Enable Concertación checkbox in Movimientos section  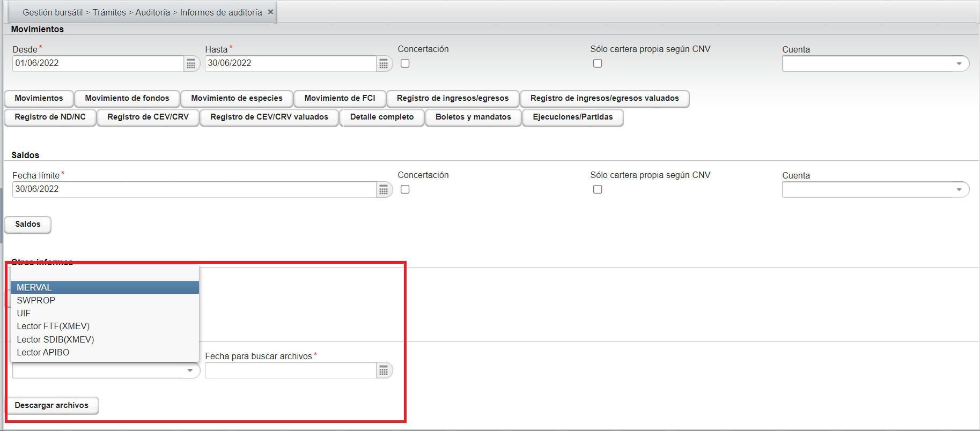[x=405, y=63]
